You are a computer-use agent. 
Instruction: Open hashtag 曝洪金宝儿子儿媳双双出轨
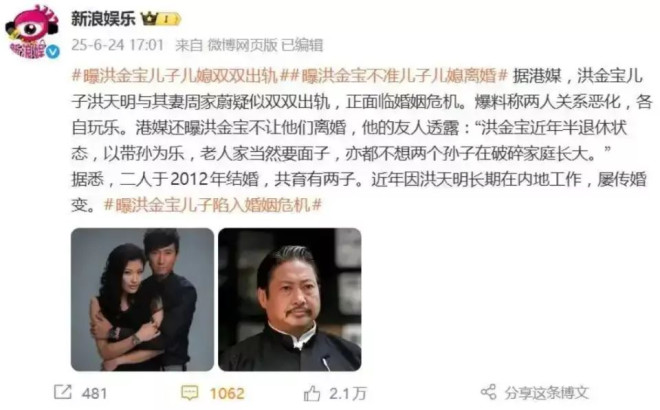[x=175, y=76]
